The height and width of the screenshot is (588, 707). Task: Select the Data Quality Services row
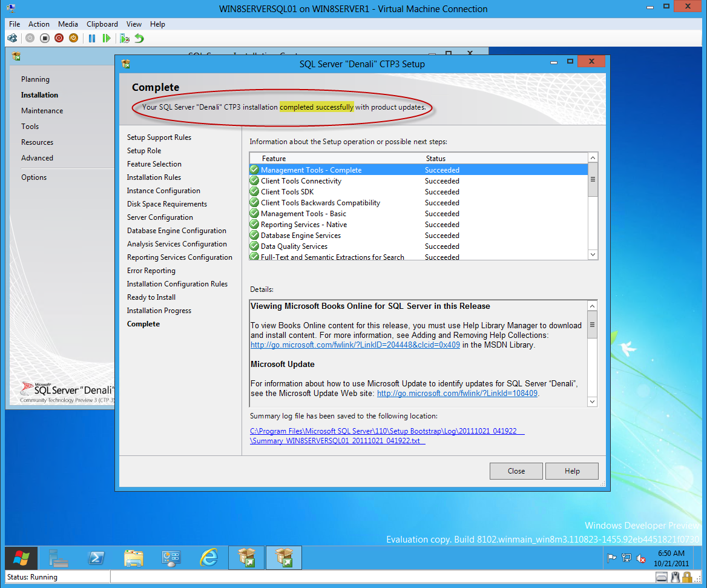[418, 246]
